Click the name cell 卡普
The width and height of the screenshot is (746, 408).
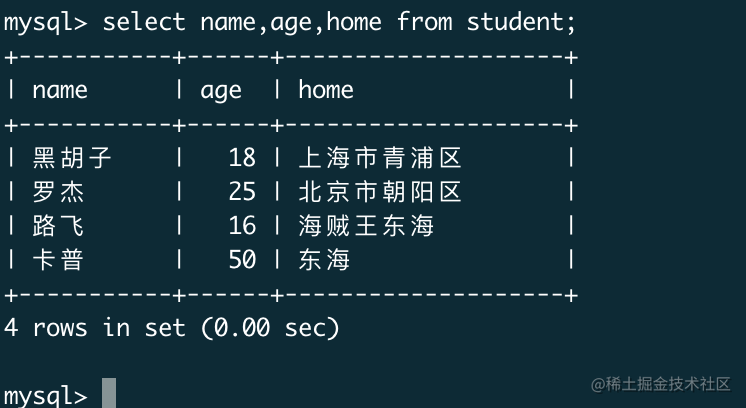[58, 260]
